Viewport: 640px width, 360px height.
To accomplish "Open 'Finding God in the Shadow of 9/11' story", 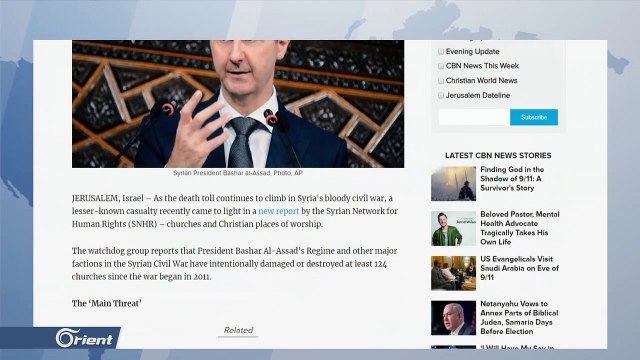I will [x=512, y=179].
